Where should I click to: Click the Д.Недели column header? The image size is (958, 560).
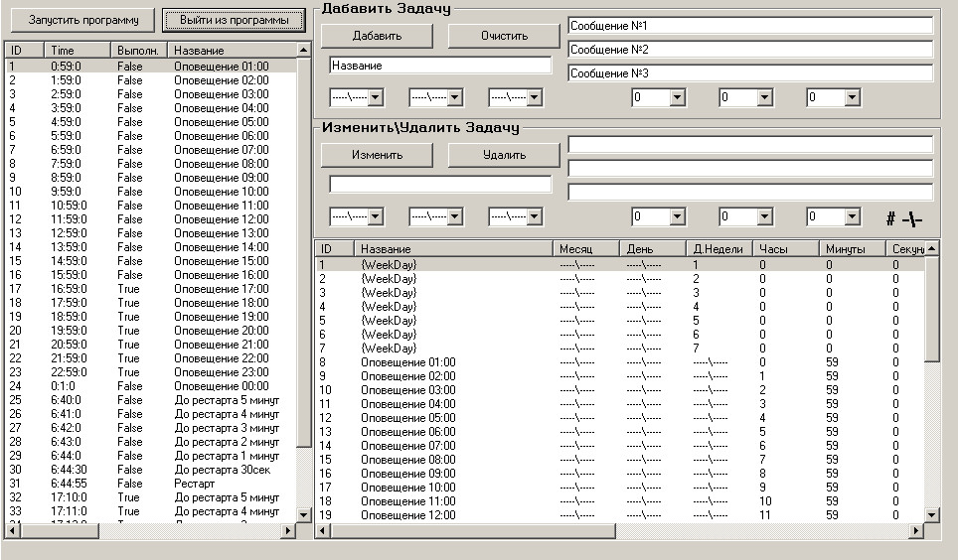[718, 249]
